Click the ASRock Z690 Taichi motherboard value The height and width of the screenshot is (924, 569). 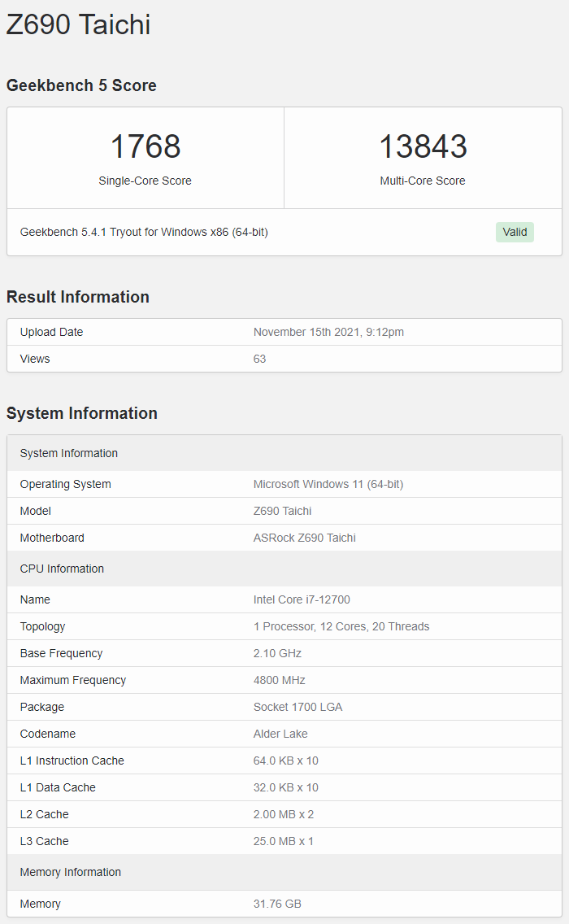pyautogui.click(x=305, y=538)
